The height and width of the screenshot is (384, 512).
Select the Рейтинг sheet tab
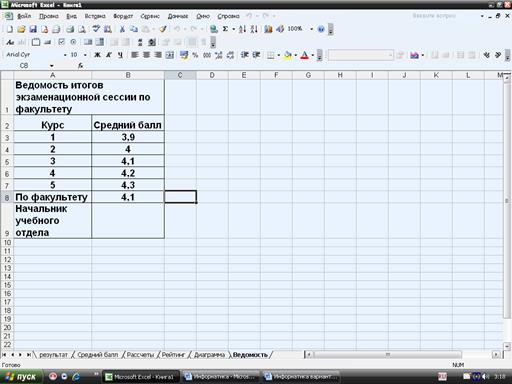pyautogui.click(x=173, y=355)
